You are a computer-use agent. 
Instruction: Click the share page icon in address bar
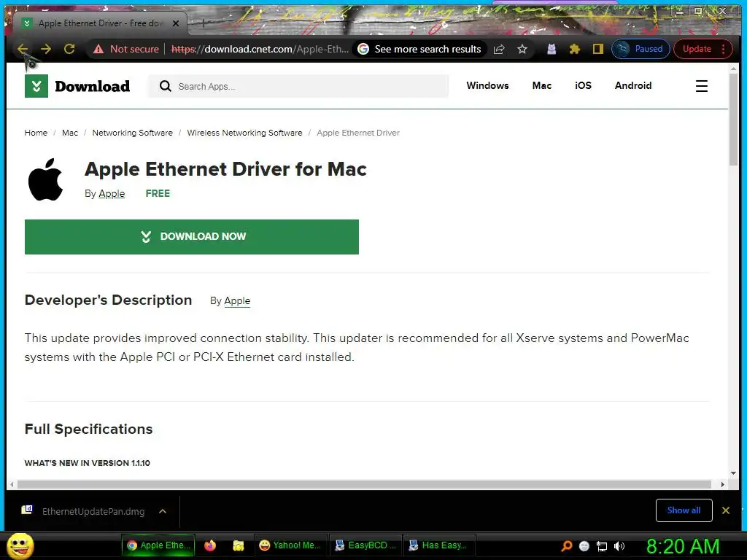tap(499, 49)
